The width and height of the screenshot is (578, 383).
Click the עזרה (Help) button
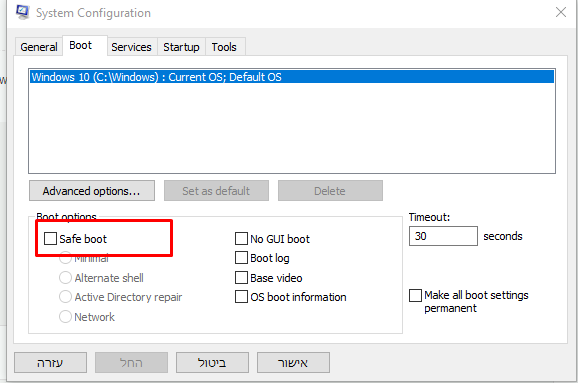(51, 362)
